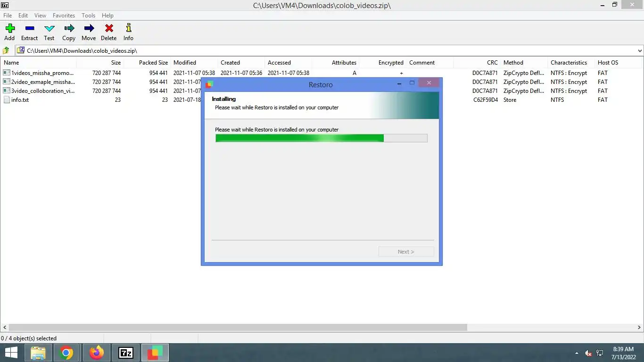This screenshot has width=644, height=362.
Task: Open File Explorer from taskbar
Action: [x=38, y=353]
